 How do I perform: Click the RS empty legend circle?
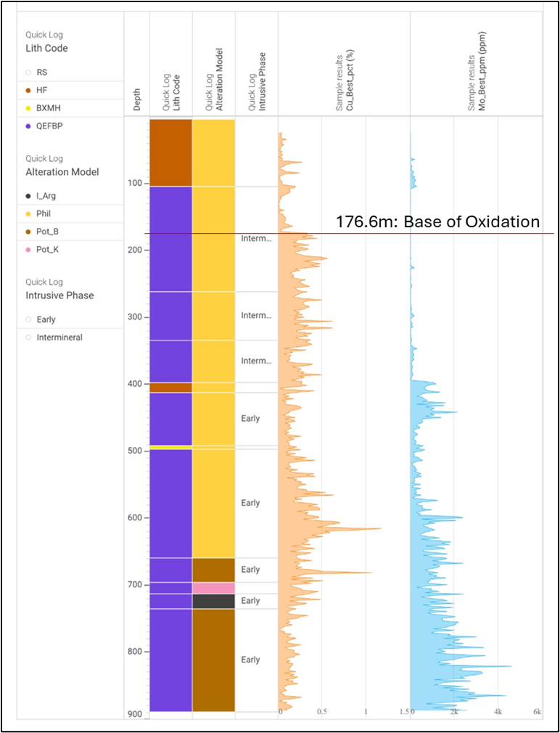point(28,73)
